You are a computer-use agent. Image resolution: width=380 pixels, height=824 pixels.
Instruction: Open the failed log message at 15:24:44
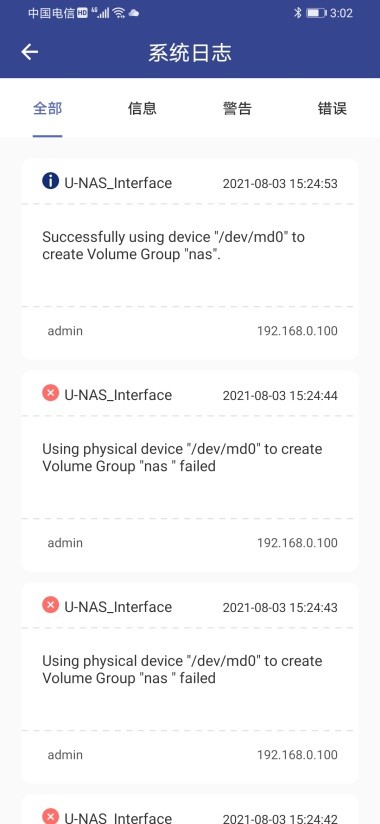pos(182,457)
